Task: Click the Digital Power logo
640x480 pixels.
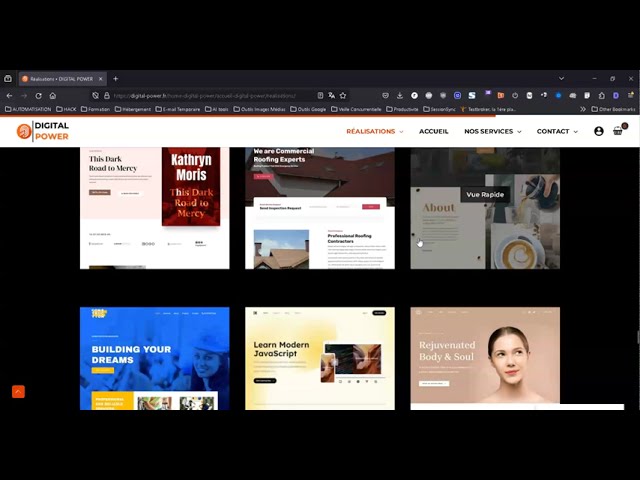Action: tap(43, 131)
